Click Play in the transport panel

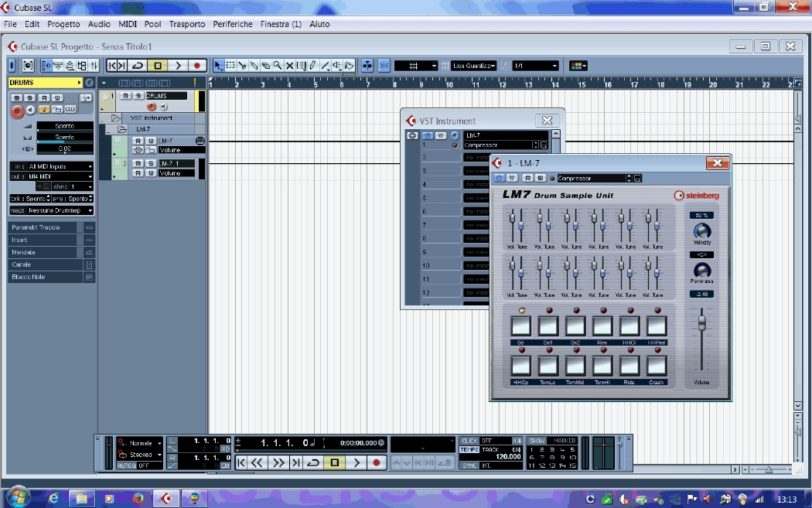pyautogui.click(x=356, y=462)
